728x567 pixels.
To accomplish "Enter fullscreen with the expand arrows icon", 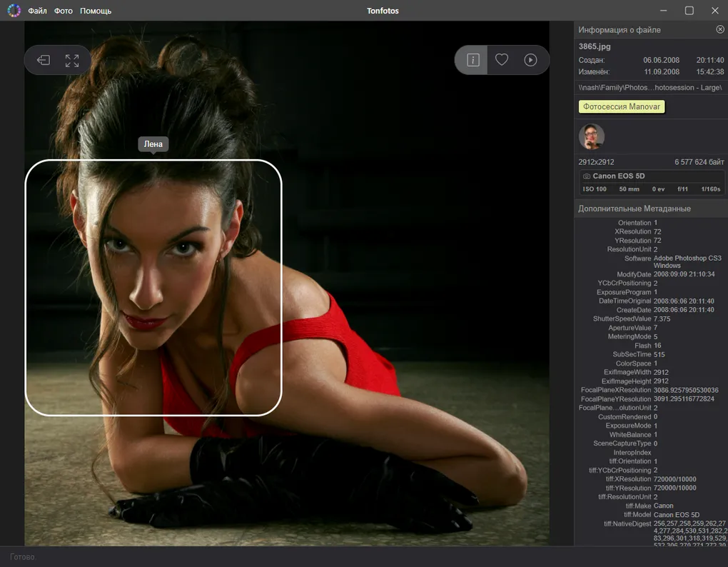I will pos(72,61).
